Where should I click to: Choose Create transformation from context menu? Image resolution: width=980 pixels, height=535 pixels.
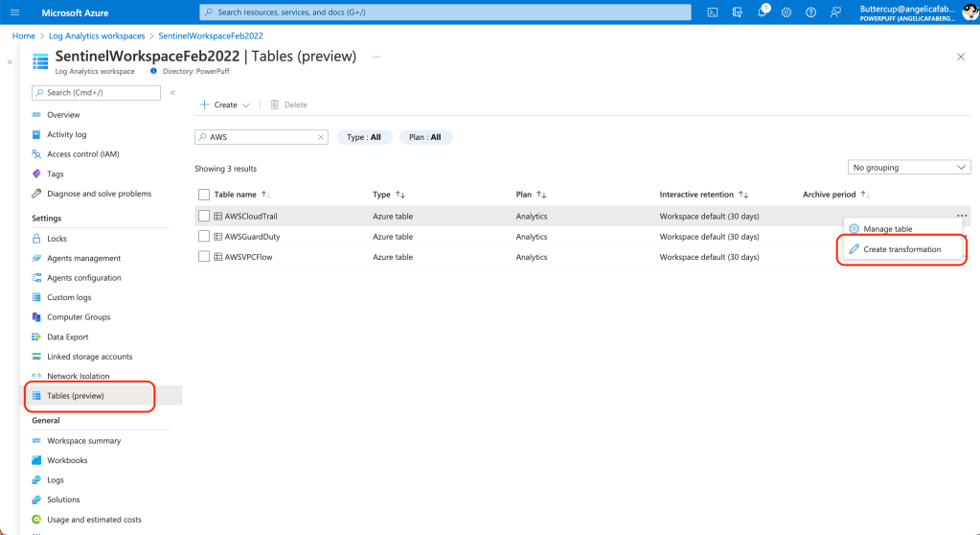(901, 249)
